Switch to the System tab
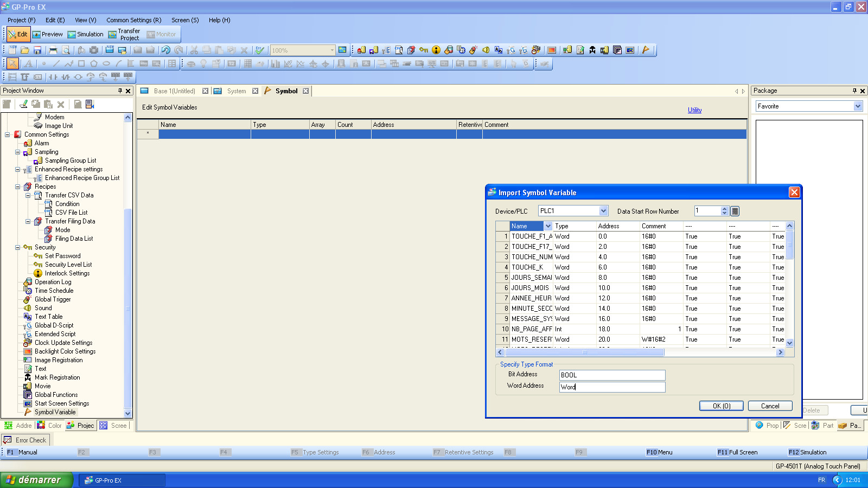 (236, 91)
